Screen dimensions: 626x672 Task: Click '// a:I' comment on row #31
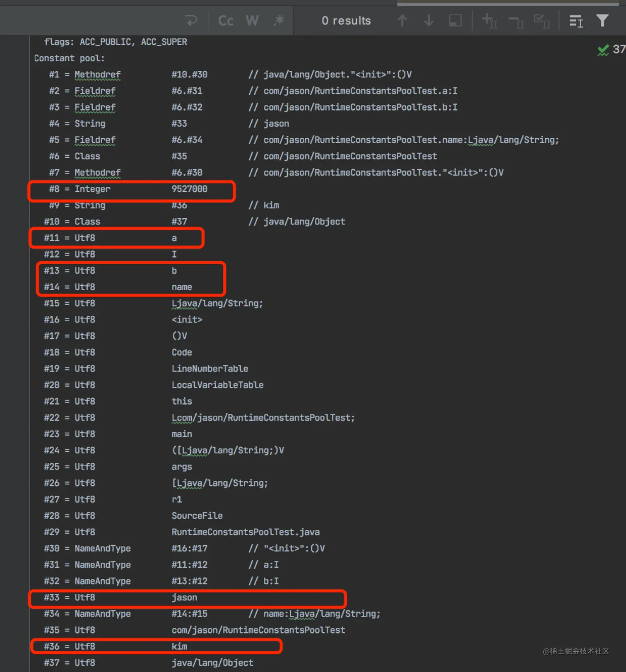[264, 565]
